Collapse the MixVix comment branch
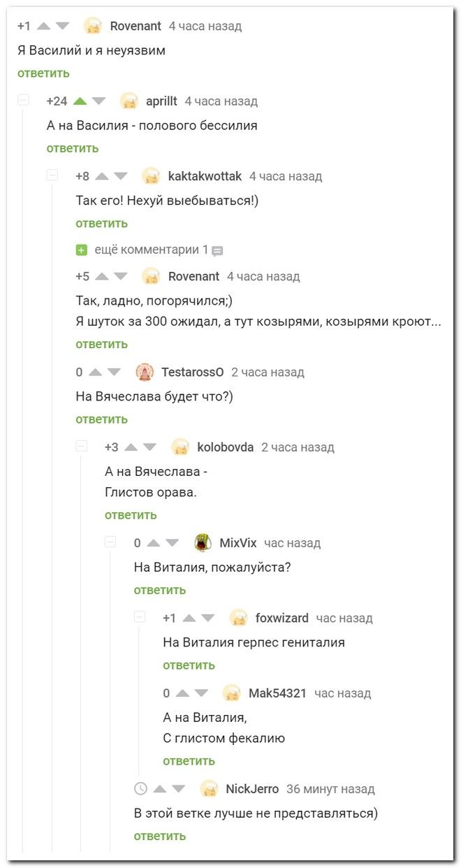Image resolution: width=461 pixels, height=868 pixels. click(110, 542)
